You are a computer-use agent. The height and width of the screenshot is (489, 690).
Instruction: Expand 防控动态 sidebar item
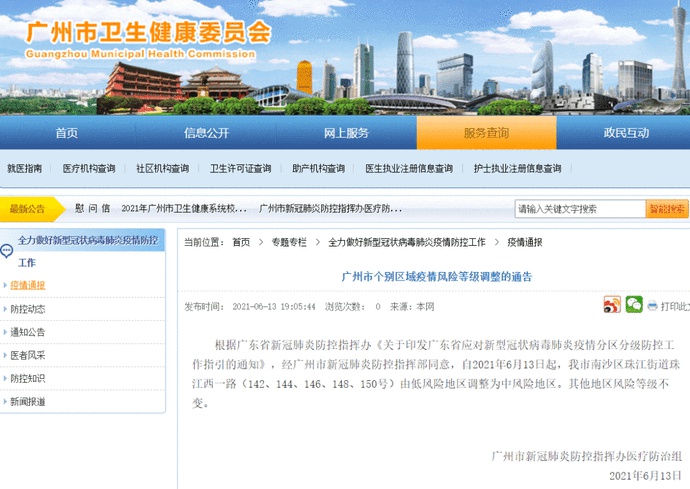click(28, 309)
